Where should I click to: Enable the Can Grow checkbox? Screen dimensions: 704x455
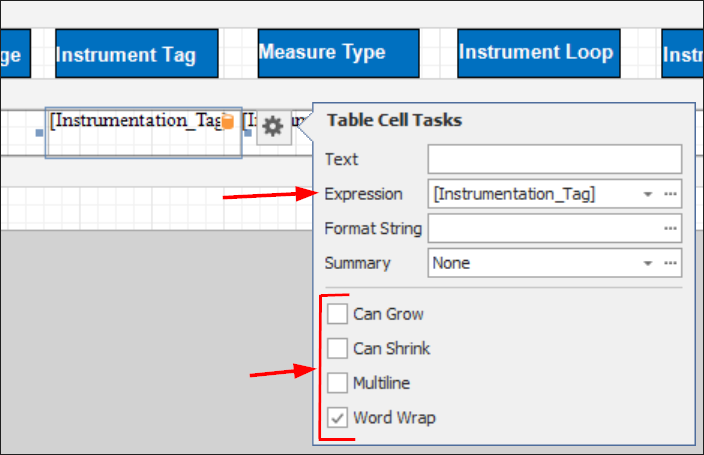tap(337, 314)
